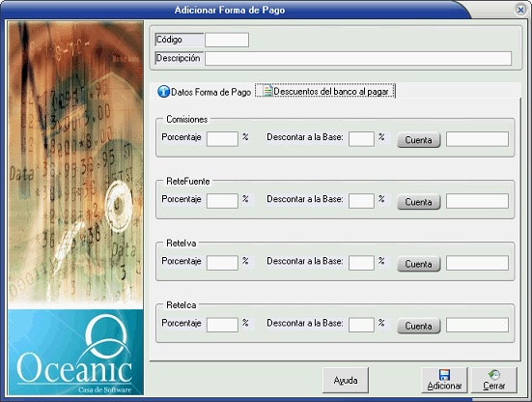Viewport: 532px width, 402px height.
Task: Click Cuenta button in ReteIva group
Action: click(419, 264)
